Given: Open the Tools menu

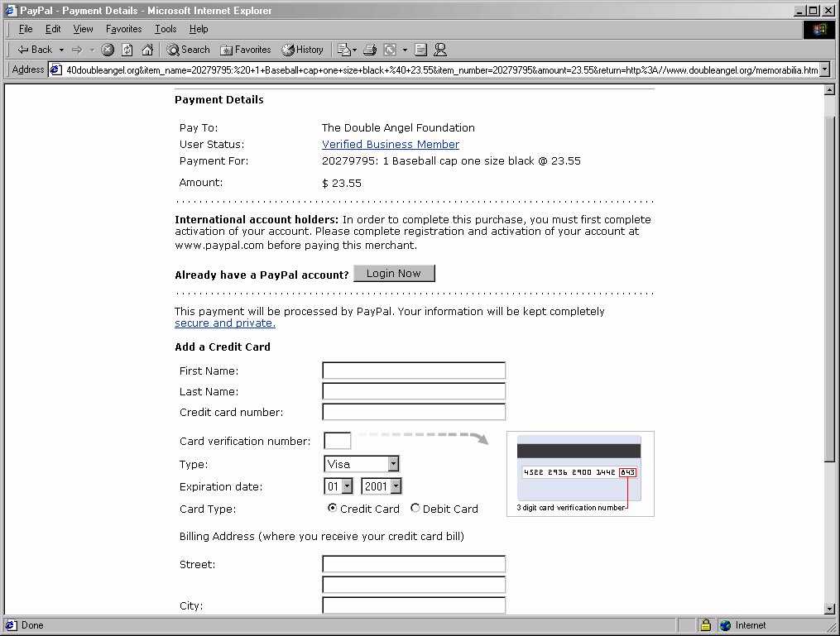Looking at the screenshot, I should point(166,29).
